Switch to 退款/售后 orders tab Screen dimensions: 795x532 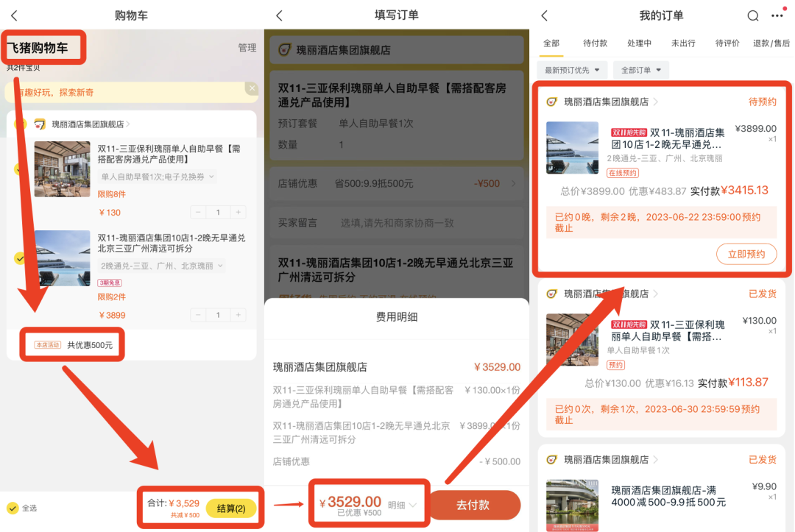771,43
